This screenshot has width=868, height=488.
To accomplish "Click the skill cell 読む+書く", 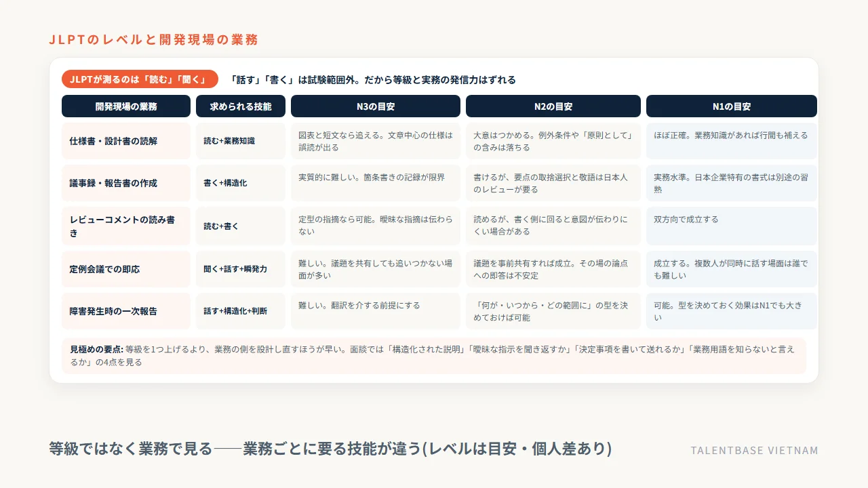I will point(241,226).
